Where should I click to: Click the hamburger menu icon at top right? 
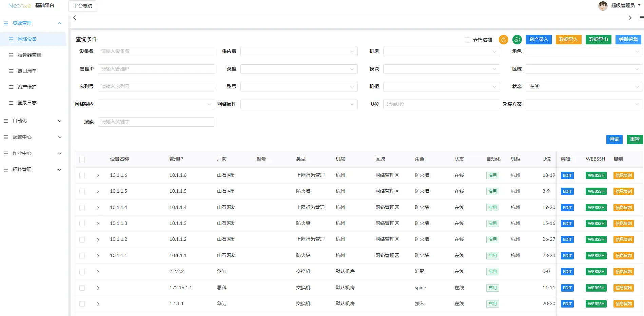click(641, 18)
